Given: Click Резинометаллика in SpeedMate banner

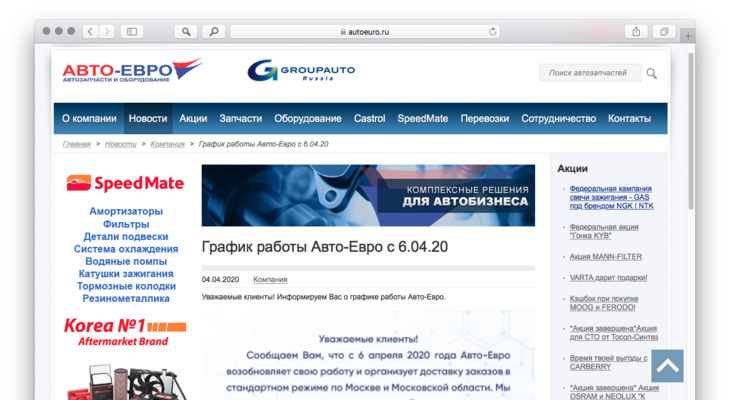Looking at the screenshot, I should [126, 298].
